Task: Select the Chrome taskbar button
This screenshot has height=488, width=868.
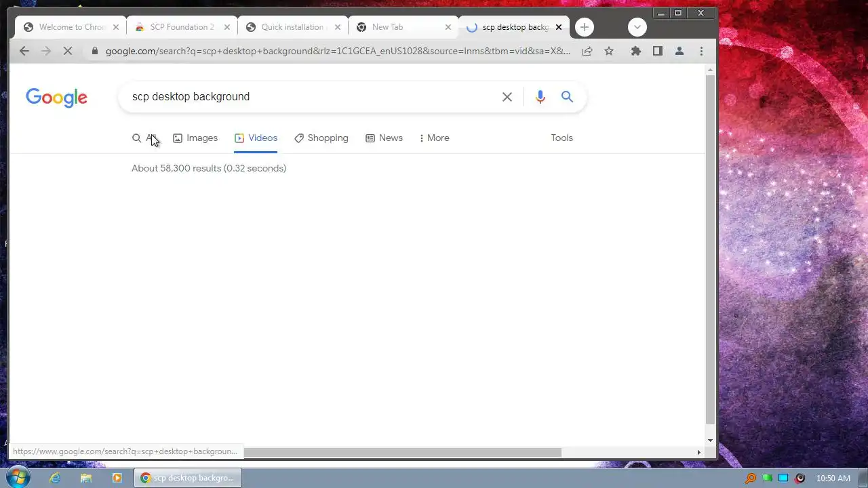Action: pos(188,478)
